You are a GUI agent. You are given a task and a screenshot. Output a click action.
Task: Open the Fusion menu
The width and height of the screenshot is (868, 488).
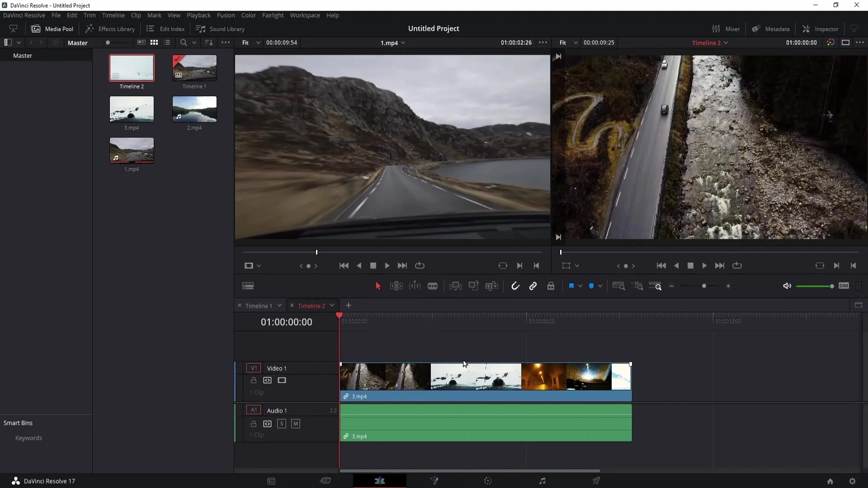[226, 15]
